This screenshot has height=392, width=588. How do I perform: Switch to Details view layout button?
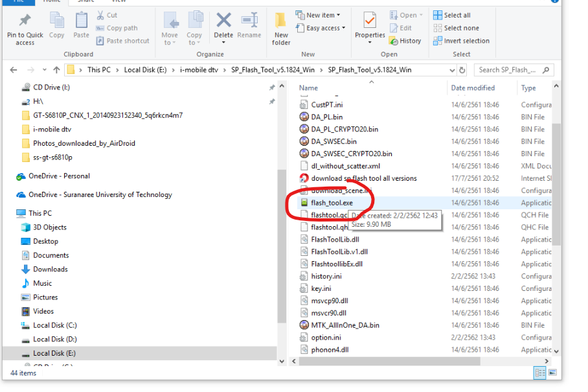[x=540, y=373]
